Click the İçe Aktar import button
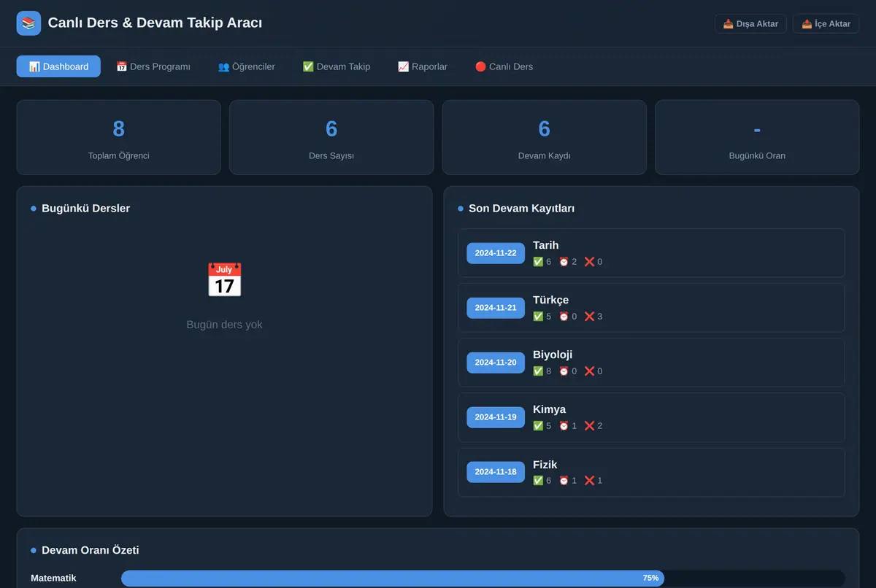 click(x=826, y=24)
